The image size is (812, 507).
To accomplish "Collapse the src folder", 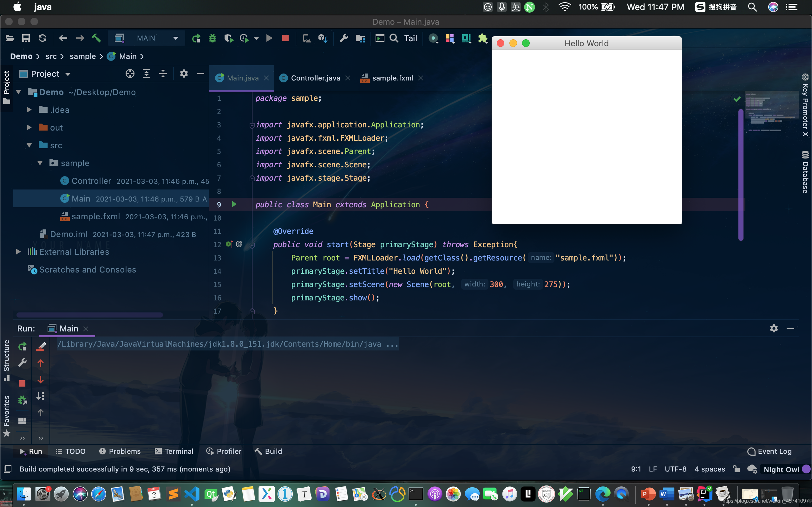I will (29, 145).
